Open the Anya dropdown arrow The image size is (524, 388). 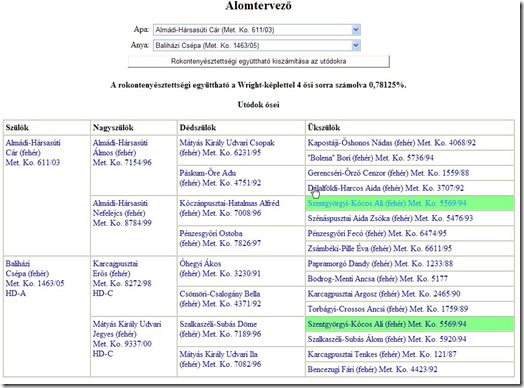tap(356, 45)
